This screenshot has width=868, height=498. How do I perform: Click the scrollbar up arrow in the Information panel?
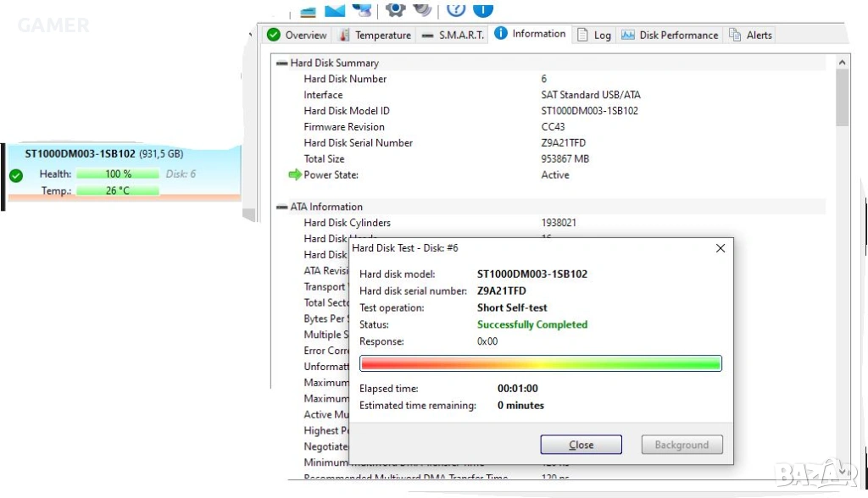[x=843, y=63]
